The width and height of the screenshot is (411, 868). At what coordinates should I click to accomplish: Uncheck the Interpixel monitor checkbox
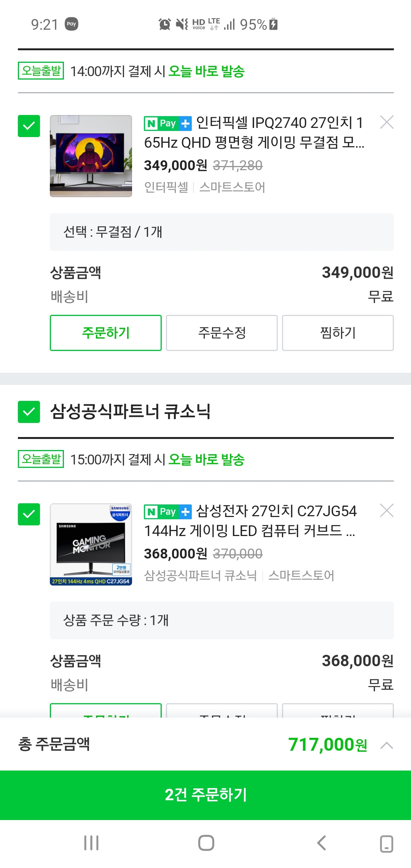click(29, 126)
